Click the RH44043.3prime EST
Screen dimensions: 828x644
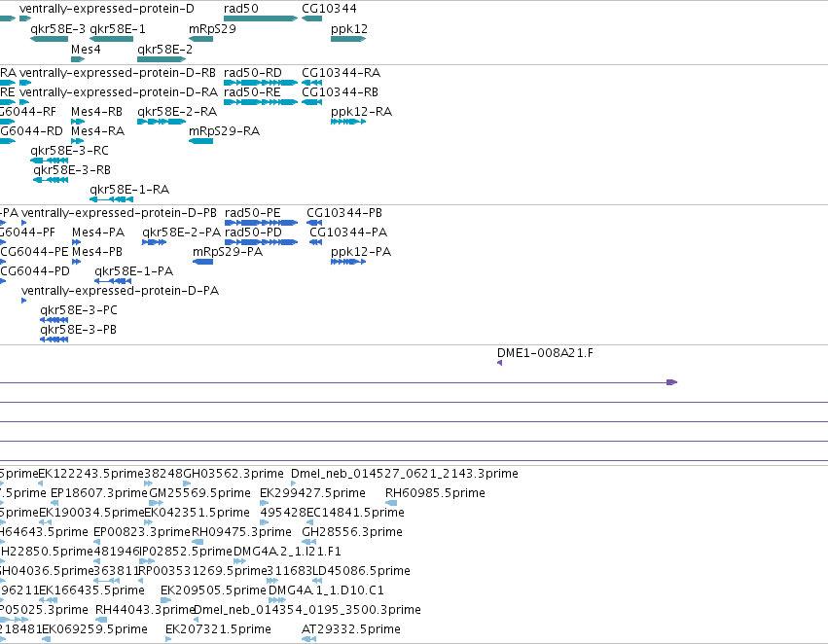[101, 620]
